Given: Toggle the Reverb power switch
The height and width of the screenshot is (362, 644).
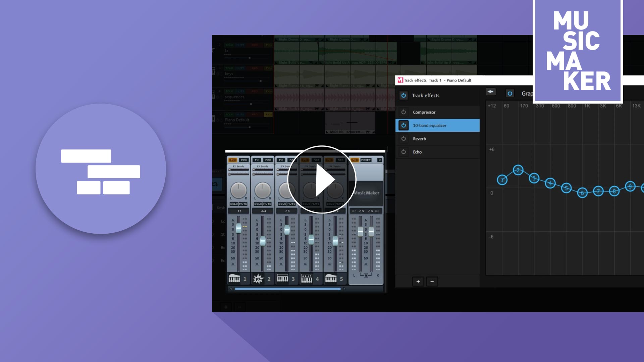Looking at the screenshot, I should 404,138.
